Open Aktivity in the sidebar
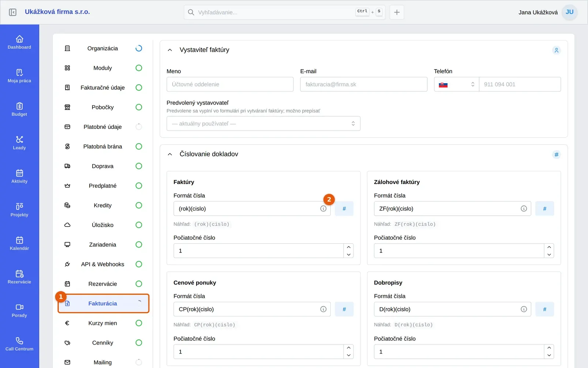The width and height of the screenshot is (588, 368). pyautogui.click(x=19, y=176)
